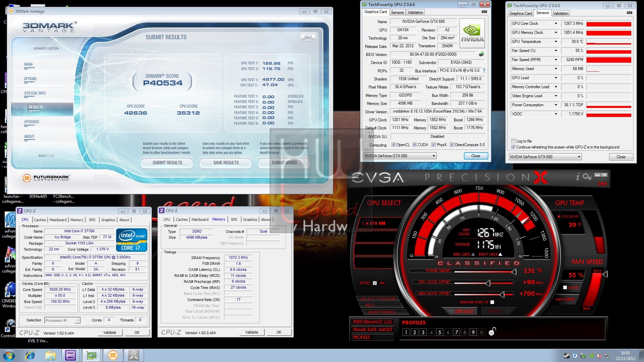Open the GPU Memory Clock sensor dropdown
Viewport: 644px width, 362px height.
[556, 33]
